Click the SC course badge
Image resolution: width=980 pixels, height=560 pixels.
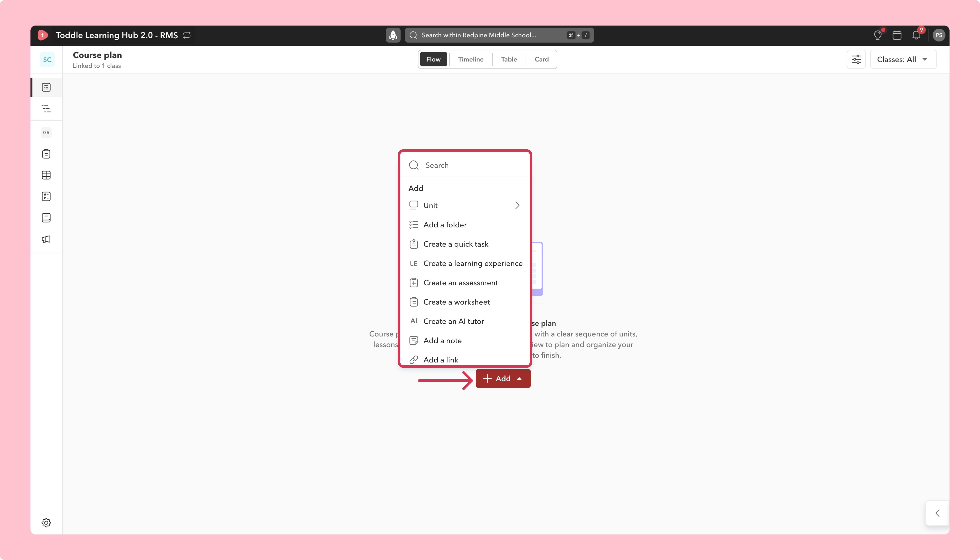[47, 60]
